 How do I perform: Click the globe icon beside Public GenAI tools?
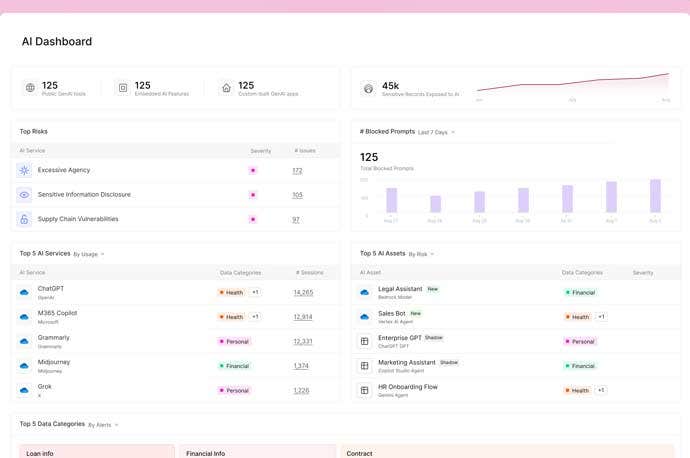pyautogui.click(x=30, y=88)
